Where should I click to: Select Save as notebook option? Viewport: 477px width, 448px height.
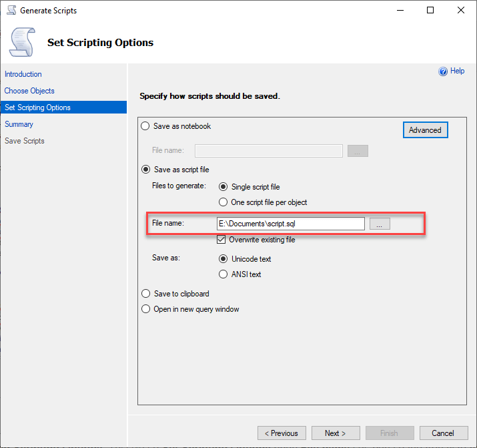click(x=145, y=126)
